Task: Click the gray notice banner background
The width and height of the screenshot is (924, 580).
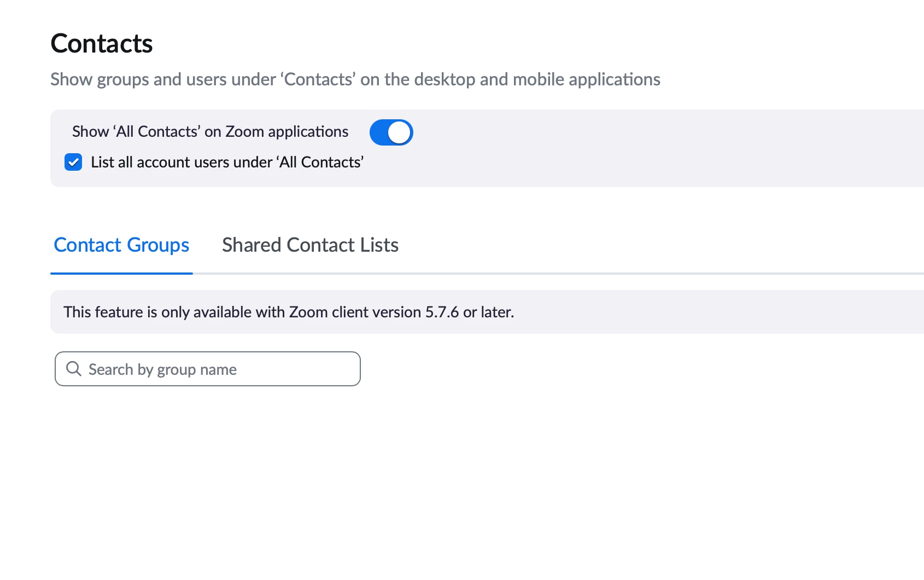Action: pyautogui.click(x=711, y=312)
